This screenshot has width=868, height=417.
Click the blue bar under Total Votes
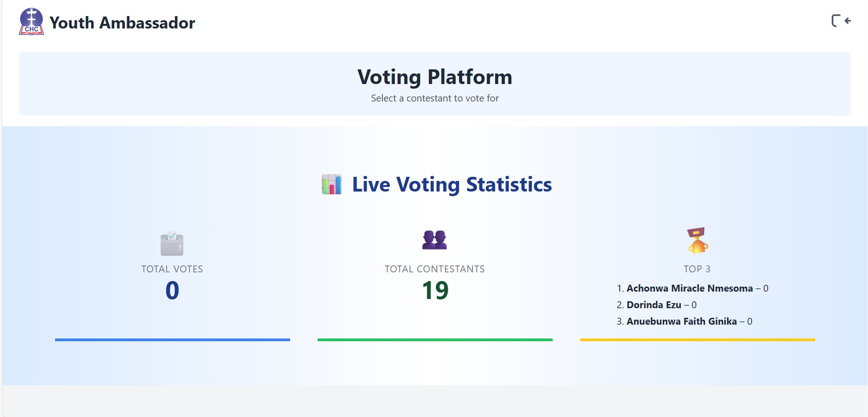tap(172, 340)
